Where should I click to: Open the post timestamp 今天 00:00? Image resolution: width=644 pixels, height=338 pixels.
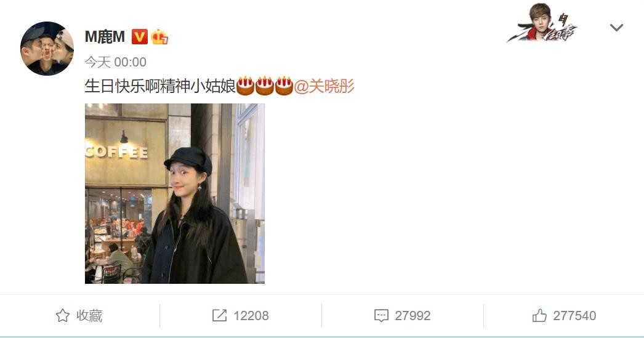tap(115, 62)
